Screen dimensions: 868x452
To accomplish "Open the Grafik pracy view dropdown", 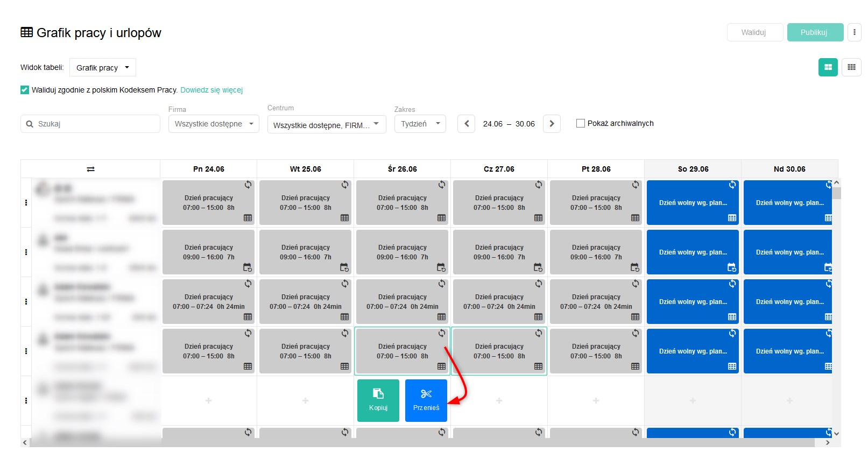I will click(103, 67).
